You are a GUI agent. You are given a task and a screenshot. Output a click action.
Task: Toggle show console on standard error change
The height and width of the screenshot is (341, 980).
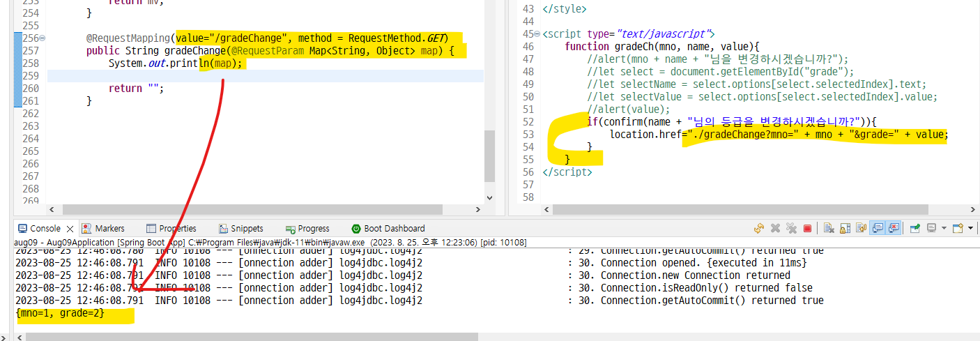[x=894, y=228]
